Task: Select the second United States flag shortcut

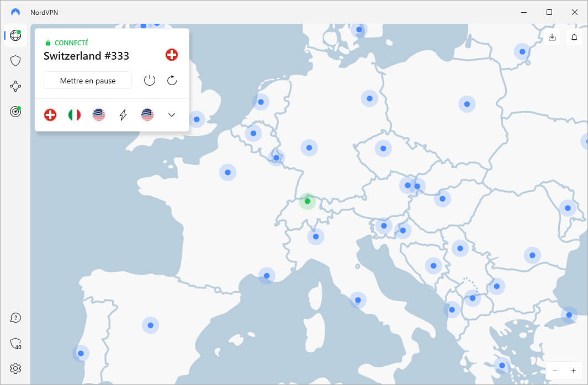Action: pyautogui.click(x=147, y=115)
